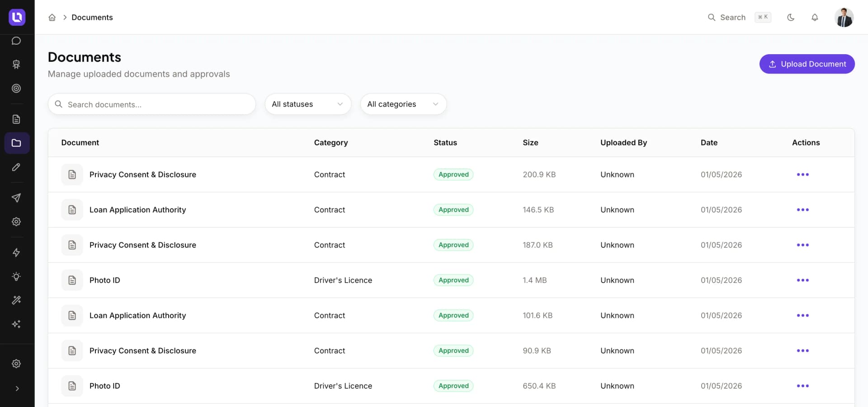Open the document page icon in sidebar
This screenshot has width=868, height=407.
point(16,119)
